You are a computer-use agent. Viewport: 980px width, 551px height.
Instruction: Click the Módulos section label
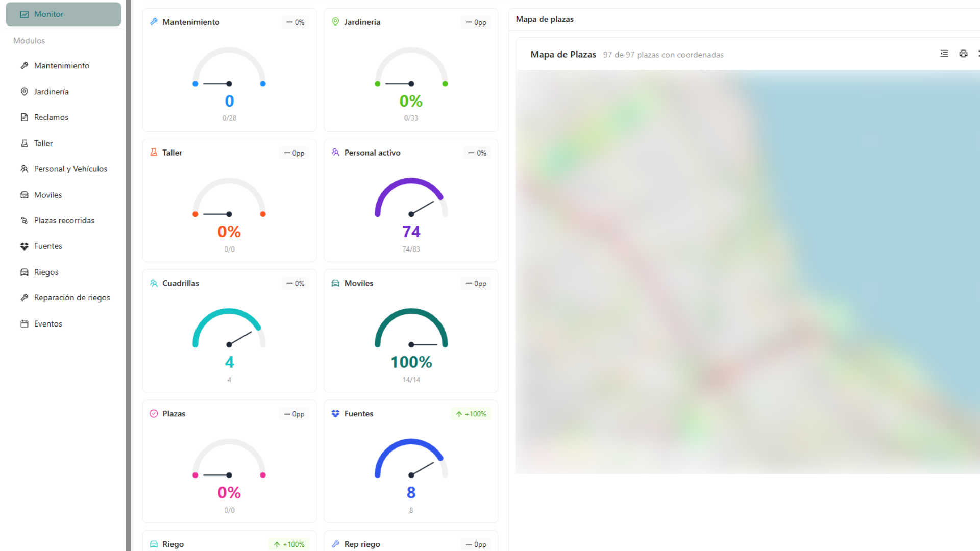point(29,41)
